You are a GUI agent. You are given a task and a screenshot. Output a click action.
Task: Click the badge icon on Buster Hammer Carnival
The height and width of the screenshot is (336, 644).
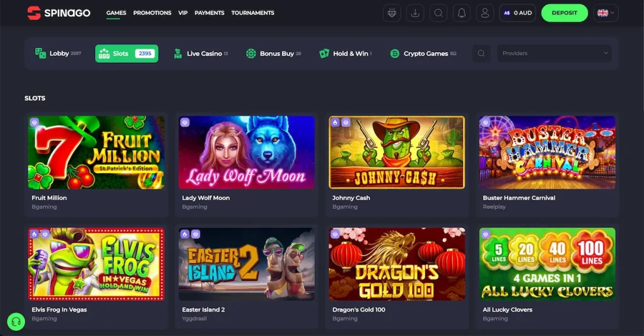[486, 122]
